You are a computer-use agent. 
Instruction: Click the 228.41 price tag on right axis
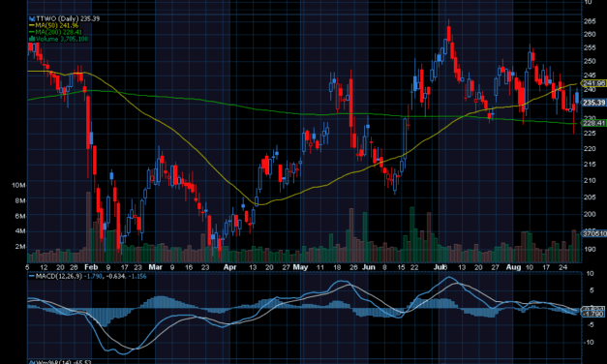pyautogui.click(x=593, y=123)
